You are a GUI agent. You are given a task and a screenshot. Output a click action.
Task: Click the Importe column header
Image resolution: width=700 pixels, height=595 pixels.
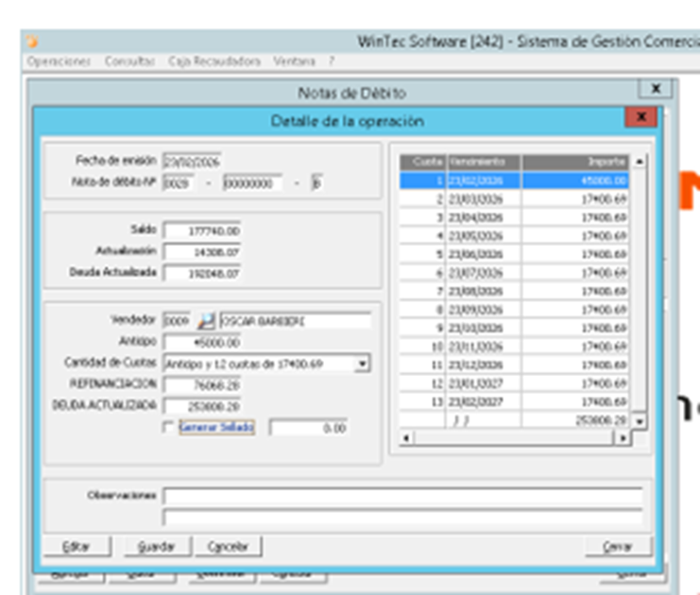[x=575, y=161]
